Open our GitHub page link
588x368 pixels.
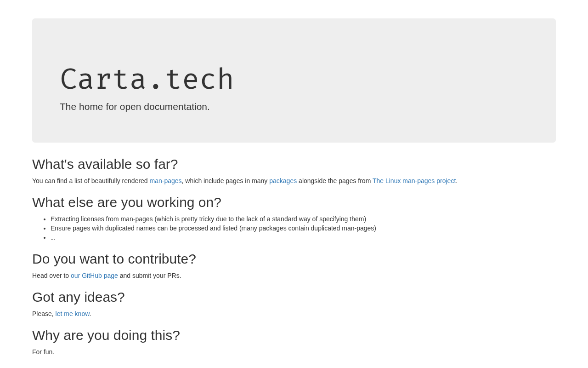tap(94, 276)
